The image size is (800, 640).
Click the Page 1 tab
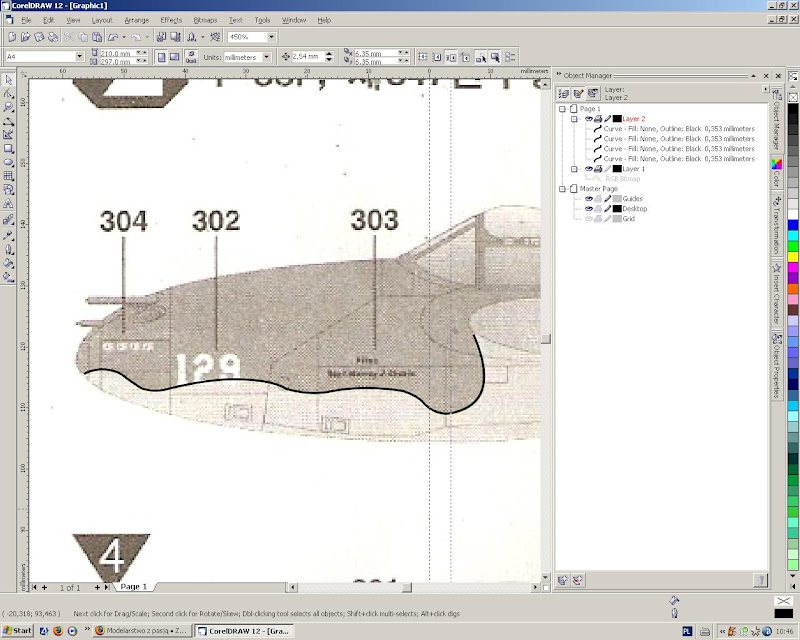pos(134,587)
